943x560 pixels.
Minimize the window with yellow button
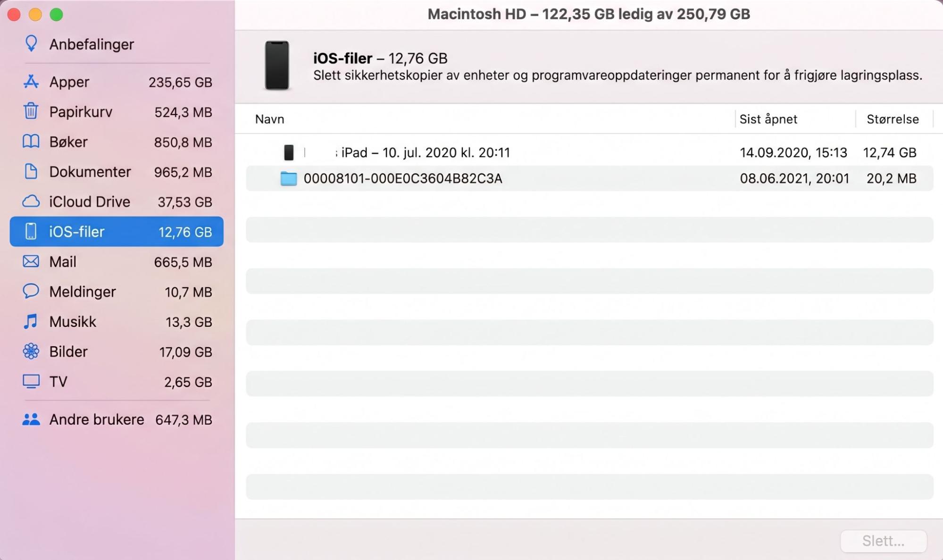(35, 15)
